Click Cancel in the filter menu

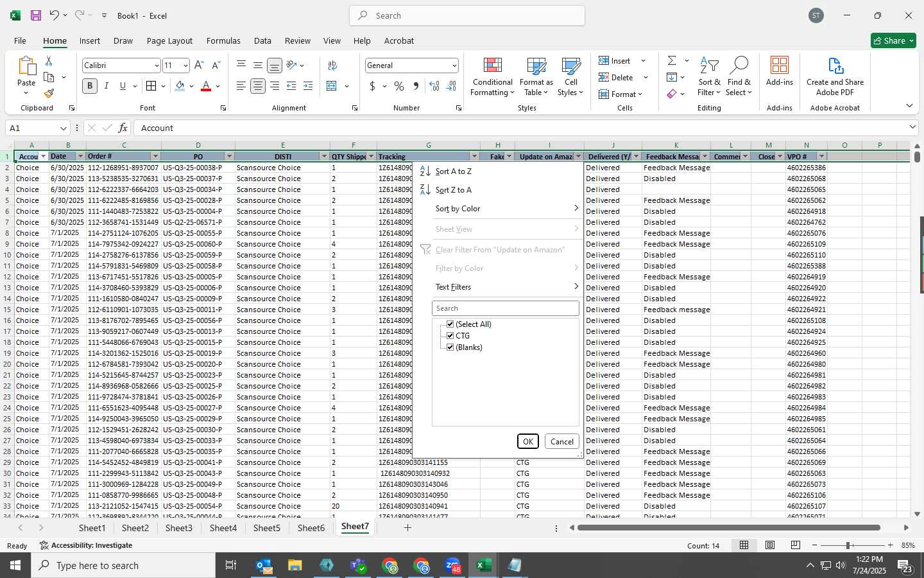(562, 441)
